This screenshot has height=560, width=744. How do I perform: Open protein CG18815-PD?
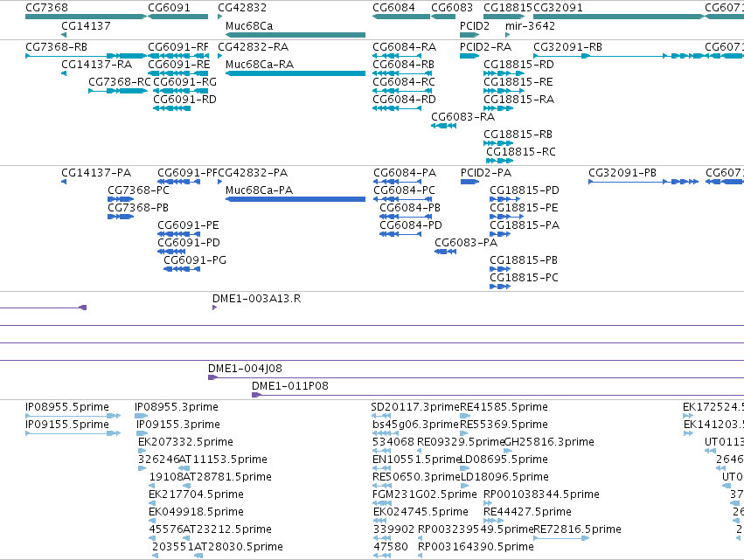525,190
